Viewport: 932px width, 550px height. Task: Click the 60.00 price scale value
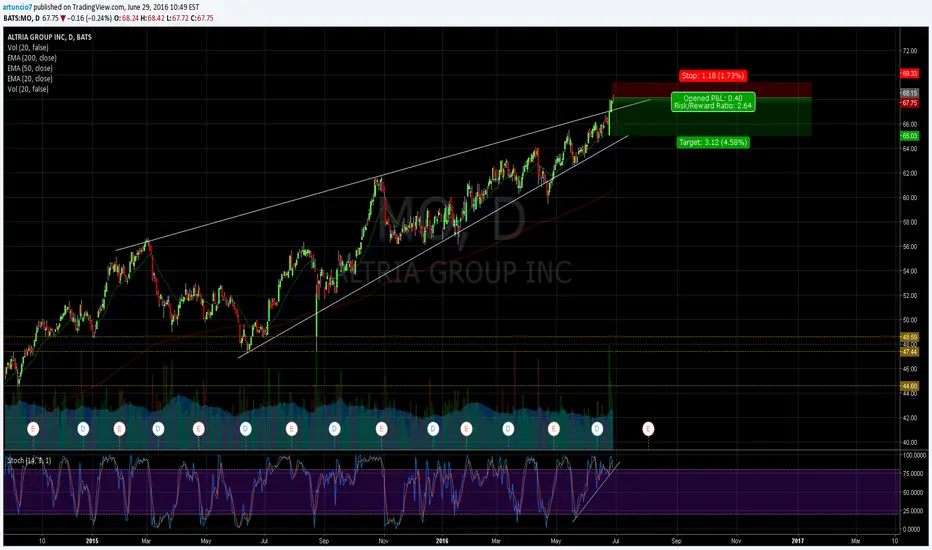click(x=909, y=197)
